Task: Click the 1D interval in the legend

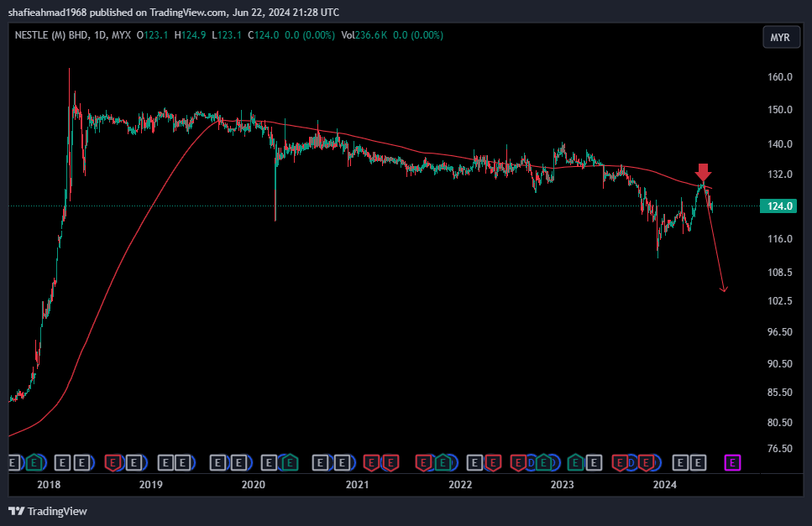Action: [100, 35]
